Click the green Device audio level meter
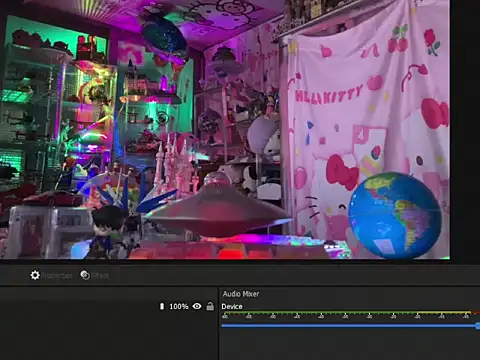This screenshot has height=360, width=480. coord(347,313)
